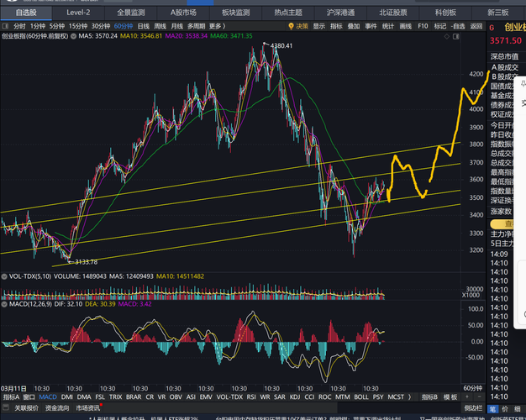Click the diamond icon above the chart
This screenshot has height=420, width=526.
(446, 36)
